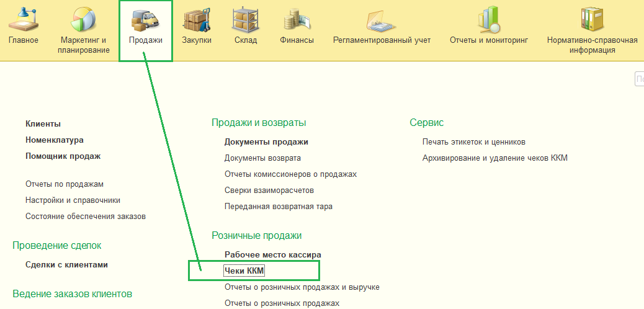Viewport: 644px width, 309px height.
Task: Open the Финансы coins icon
Action: click(297, 20)
